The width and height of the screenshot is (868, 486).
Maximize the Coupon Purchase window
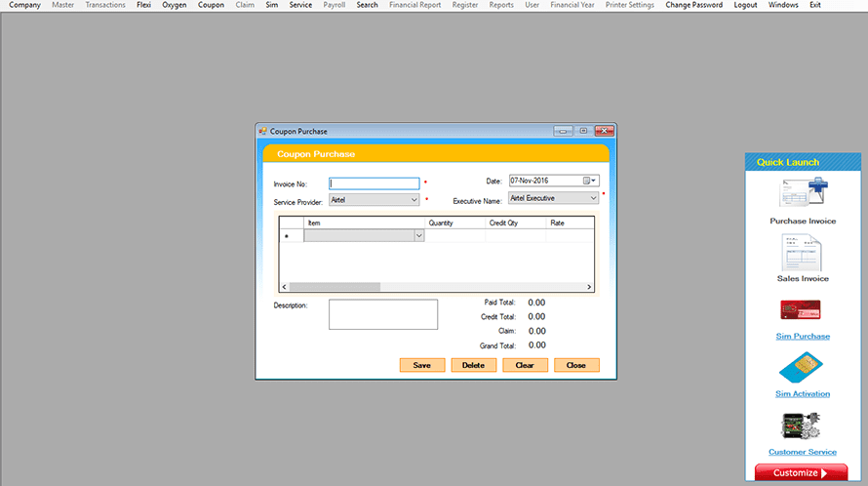583,131
